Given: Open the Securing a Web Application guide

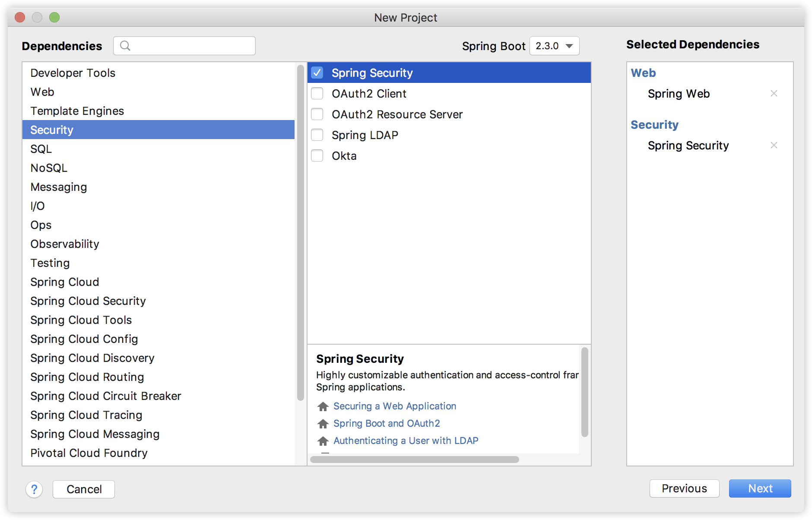Looking at the screenshot, I should pos(394,406).
